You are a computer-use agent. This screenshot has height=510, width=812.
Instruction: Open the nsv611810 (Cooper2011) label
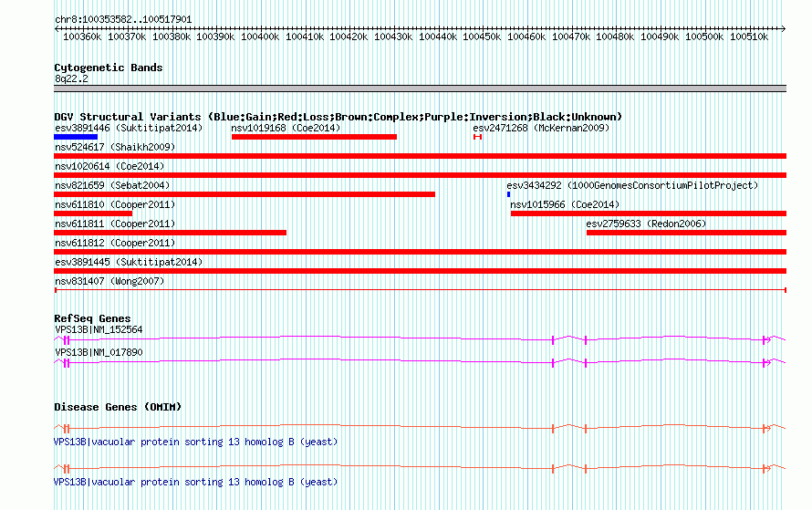pyautogui.click(x=115, y=204)
